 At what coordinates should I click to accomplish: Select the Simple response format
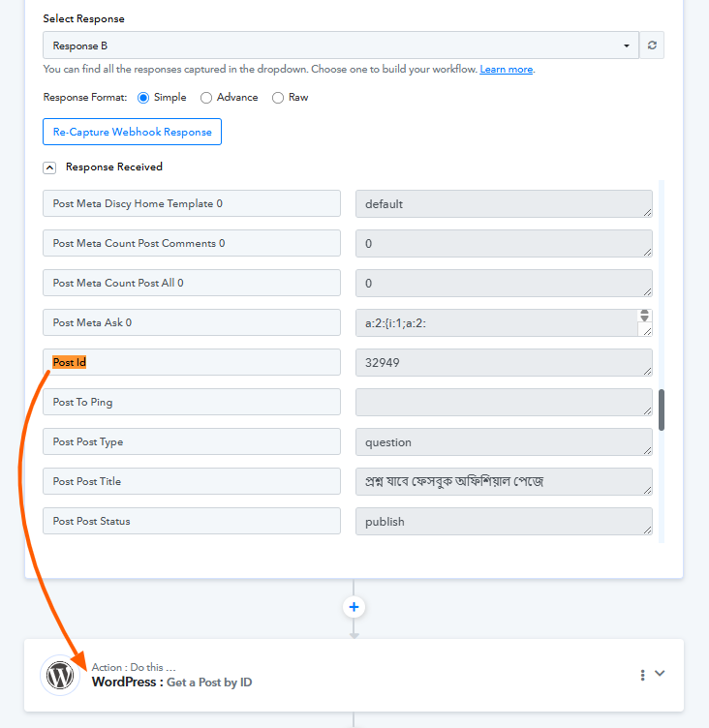[144, 98]
